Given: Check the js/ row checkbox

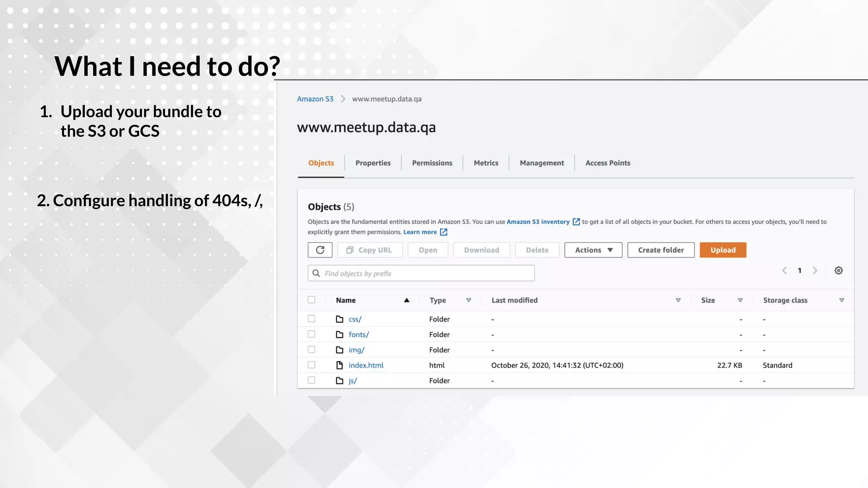Looking at the screenshot, I should point(312,380).
